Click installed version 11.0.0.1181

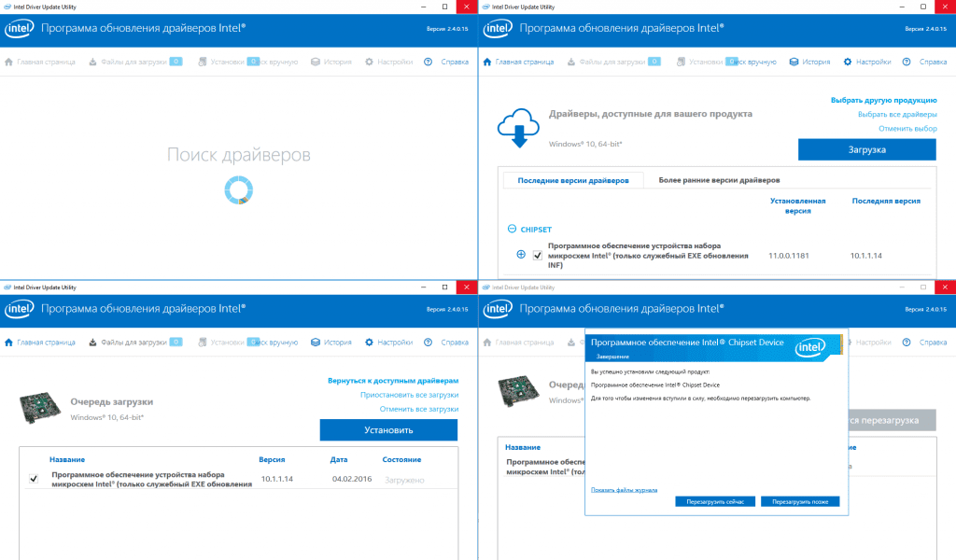tap(788, 256)
